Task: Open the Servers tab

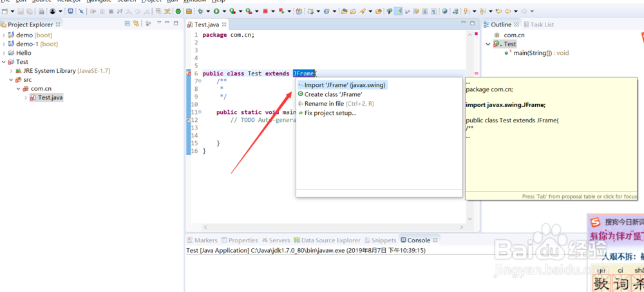Action: pyautogui.click(x=276, y=240)
